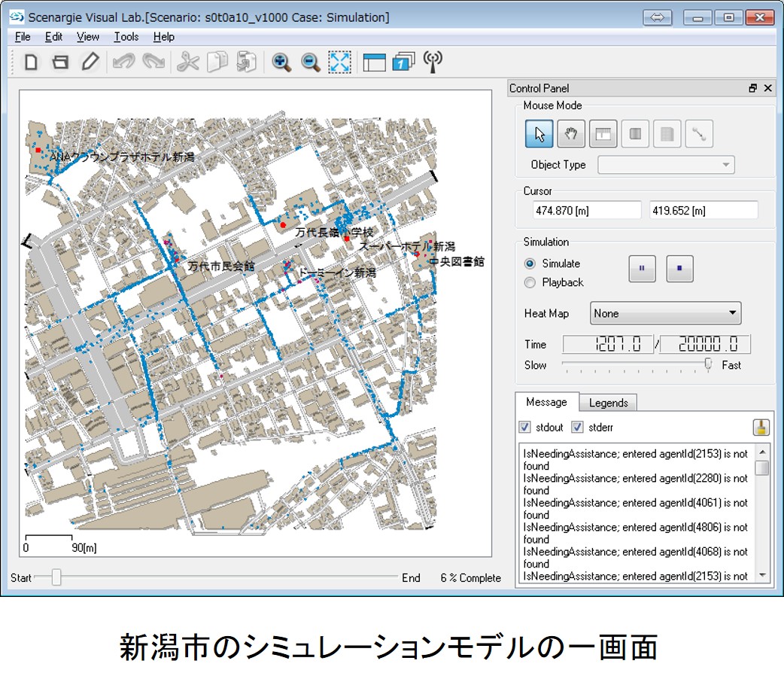The image size is (784, 682).
Task: Click the Zoom Out magnifier icon
Action: pyautogui.click(x=311, y=62)
